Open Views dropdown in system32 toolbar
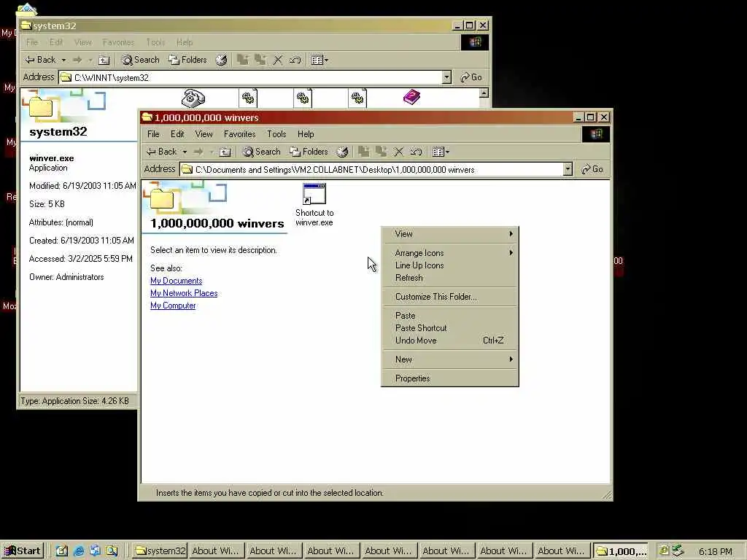This screenshot has height=560, width=747. pyautogui.click(x=320, y=60)
